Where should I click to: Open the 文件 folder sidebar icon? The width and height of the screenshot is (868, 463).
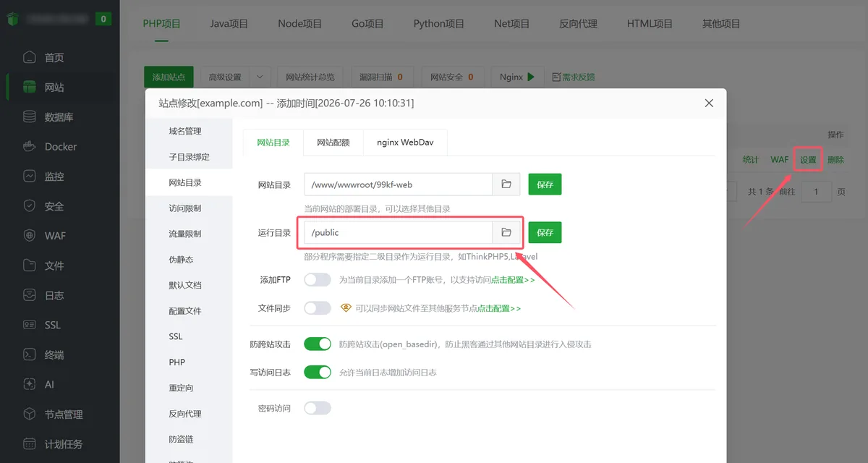29,266
